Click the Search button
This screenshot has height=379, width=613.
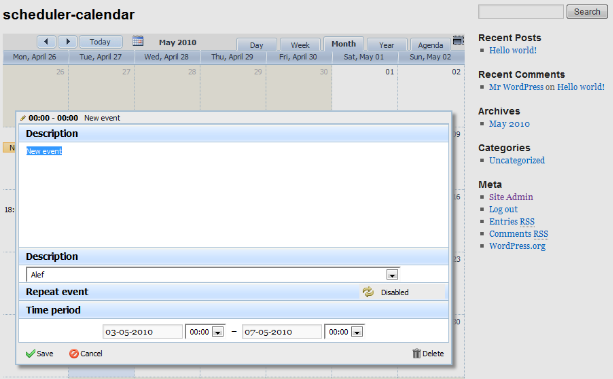click(x=587, y=12)
